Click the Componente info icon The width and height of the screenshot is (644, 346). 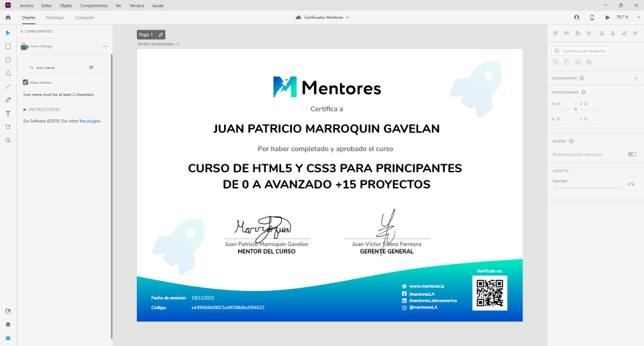pos(582,78)
